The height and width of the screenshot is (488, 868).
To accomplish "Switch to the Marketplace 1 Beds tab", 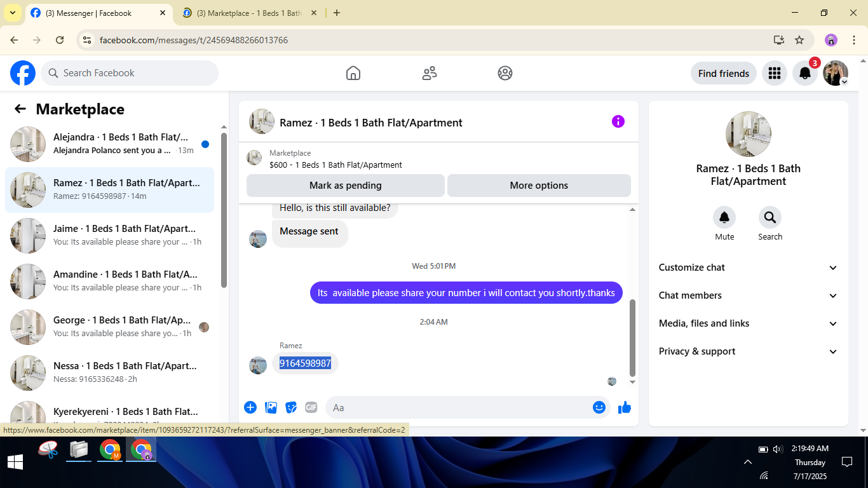I will 250,13.
